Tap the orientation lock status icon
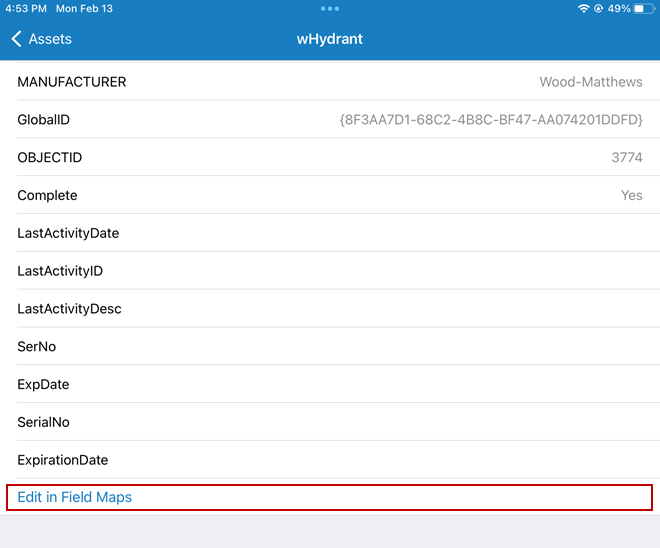The height and width of the screenshot is (548, 660). (598, 8)
